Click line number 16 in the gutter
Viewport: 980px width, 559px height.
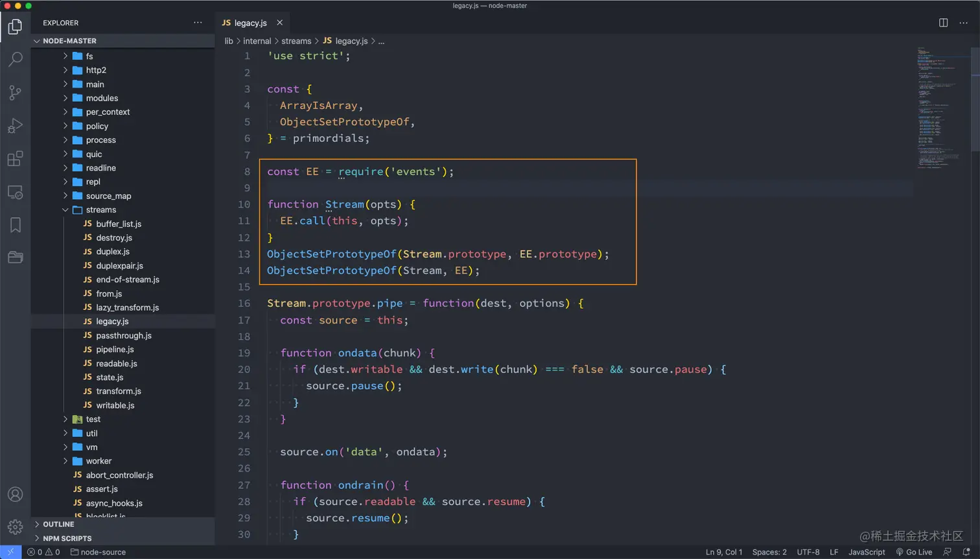244,303
